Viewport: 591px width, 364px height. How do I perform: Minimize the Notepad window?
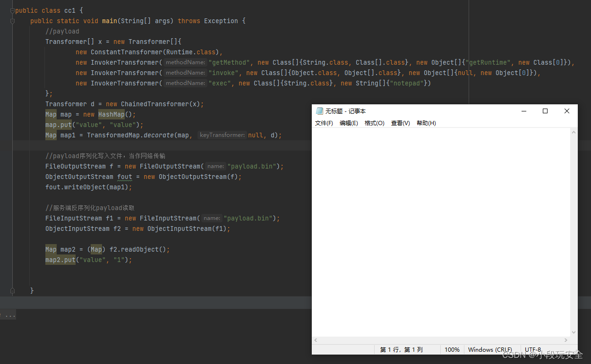524,111
